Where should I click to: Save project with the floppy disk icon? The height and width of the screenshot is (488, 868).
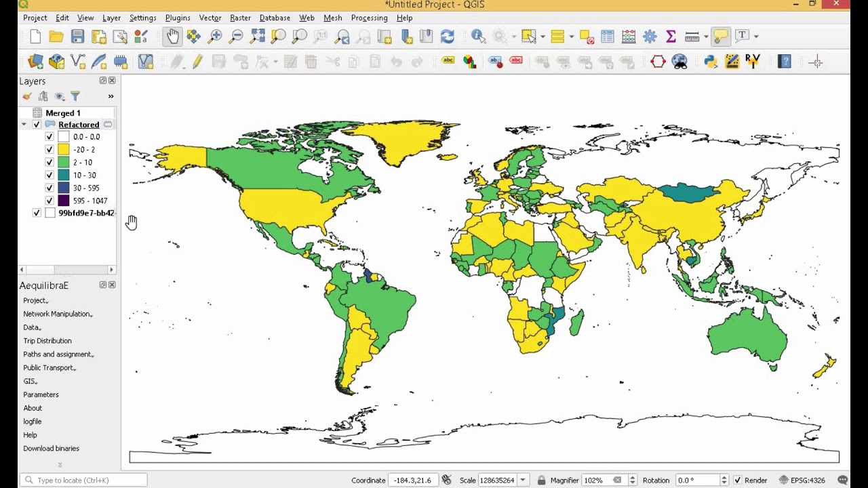(x=78, y=37)
